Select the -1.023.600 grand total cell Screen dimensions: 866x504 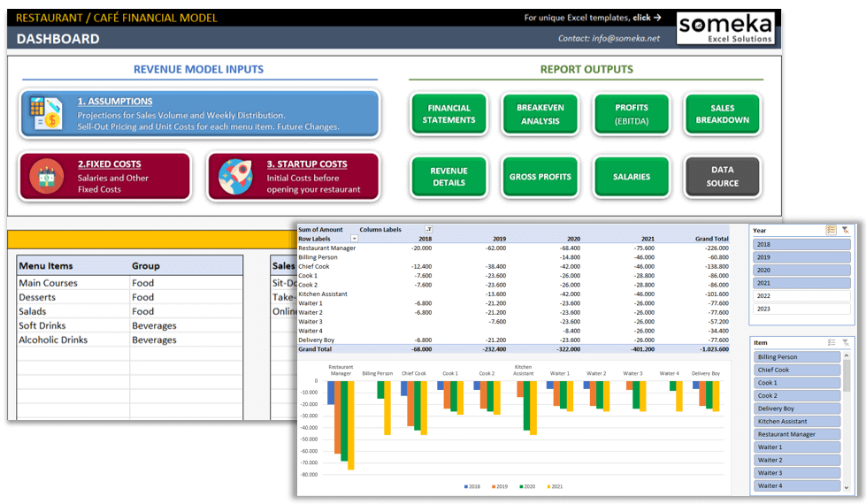point(712,349)
